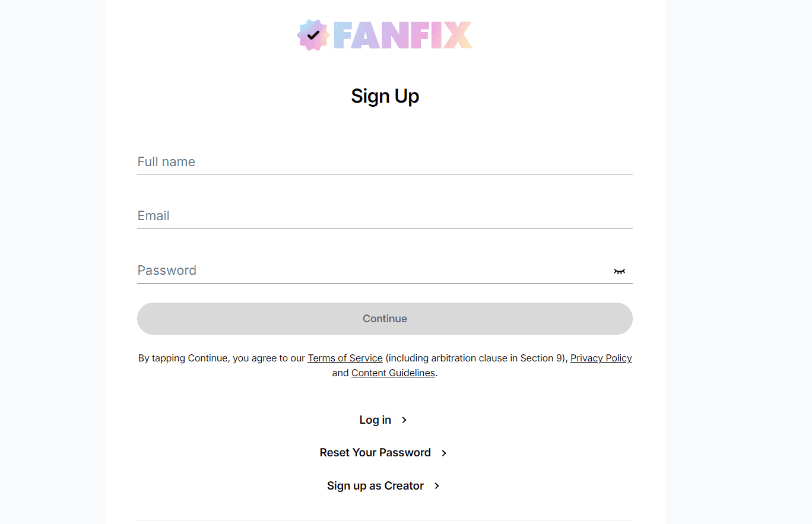Open the Privacy Policy link
Viewport: 812px width, 524px height.
click(x=601, y=358)
